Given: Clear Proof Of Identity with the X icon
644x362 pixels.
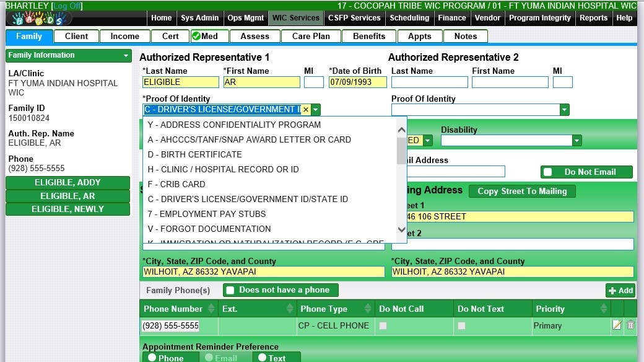Looking at the screenshot, I should (305, 110).
